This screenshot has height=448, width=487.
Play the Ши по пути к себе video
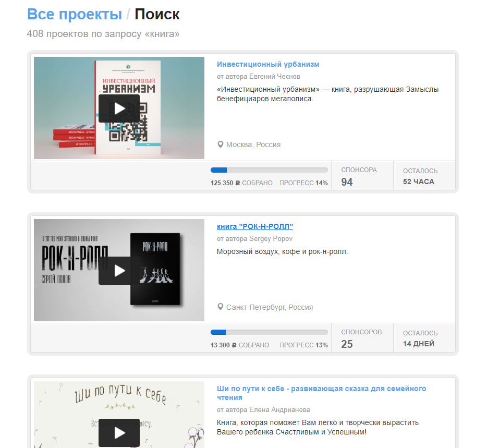(119, 433)
